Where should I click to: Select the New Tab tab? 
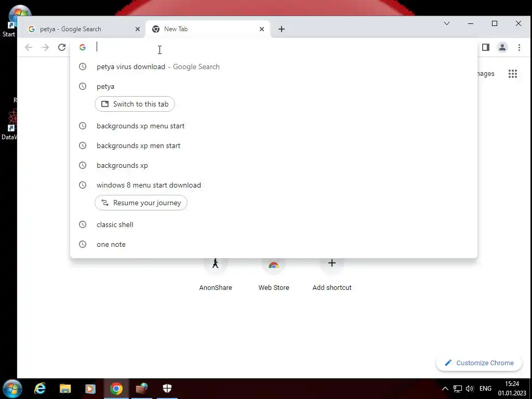208,29
